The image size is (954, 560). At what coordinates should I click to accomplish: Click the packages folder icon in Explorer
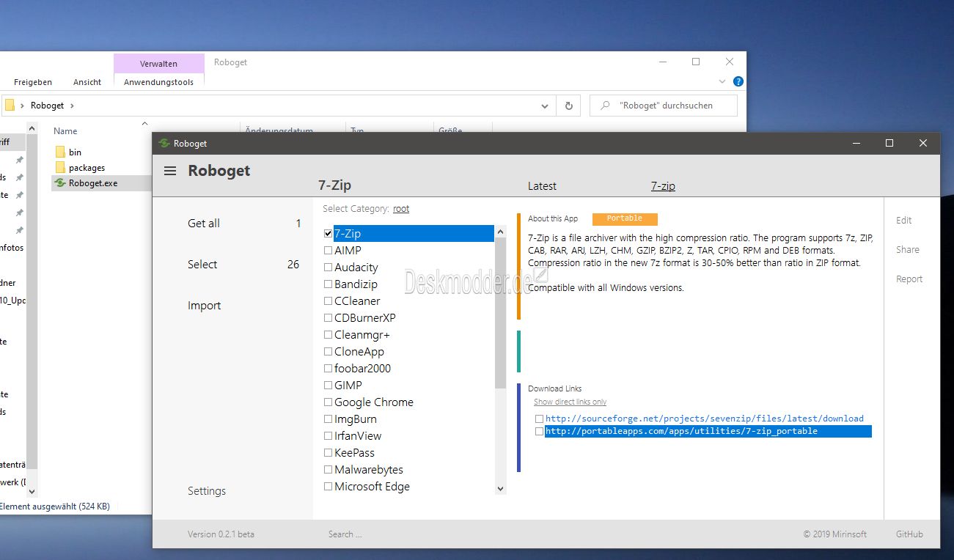(x=60, y=167)
